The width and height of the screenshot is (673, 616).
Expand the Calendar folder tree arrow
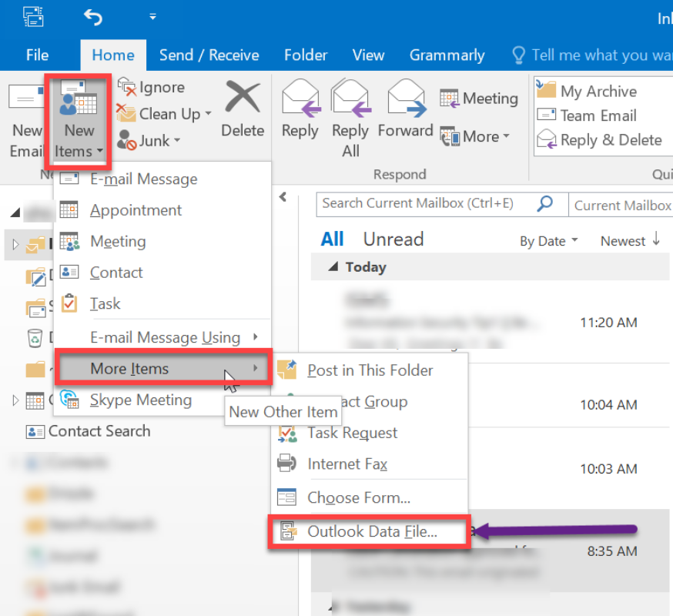pos(15,400)
